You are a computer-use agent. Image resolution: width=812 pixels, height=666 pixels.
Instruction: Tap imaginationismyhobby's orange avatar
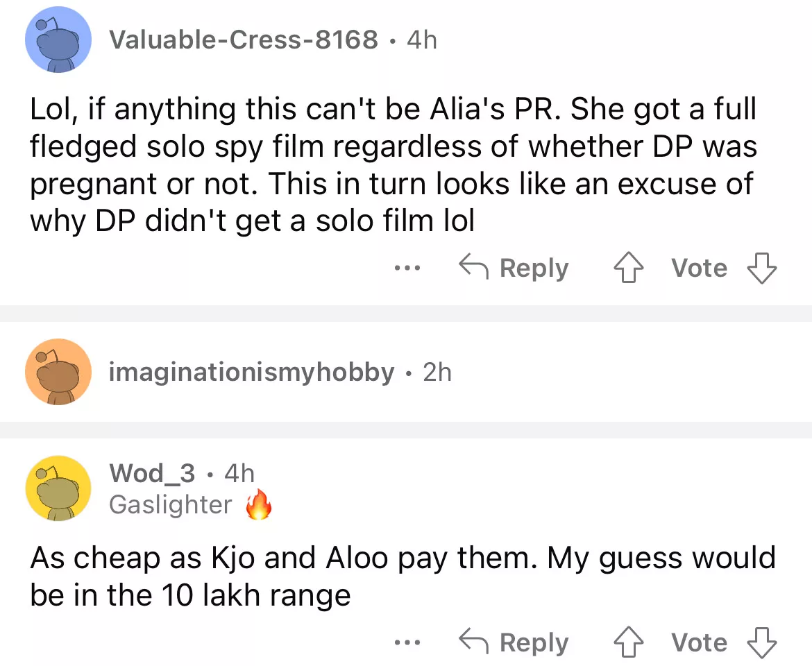58,372
